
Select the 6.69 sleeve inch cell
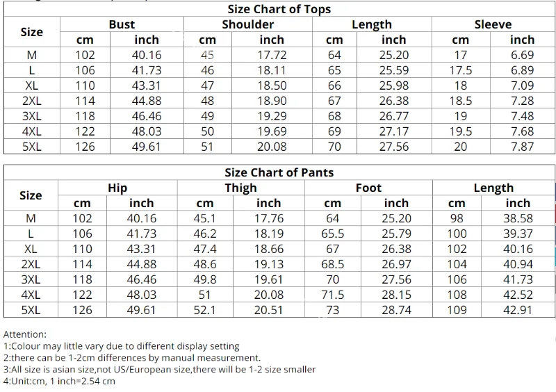[522, 55]
